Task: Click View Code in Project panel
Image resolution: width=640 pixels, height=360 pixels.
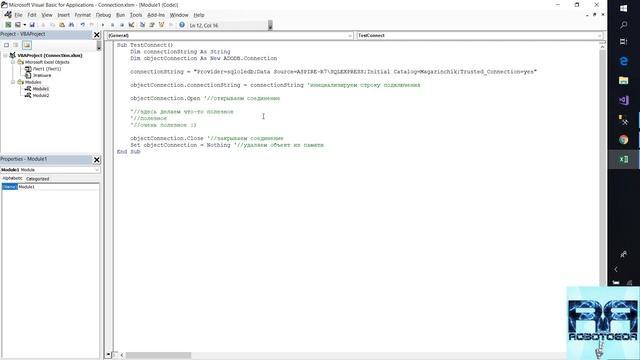Action: (x=7, y=45)
